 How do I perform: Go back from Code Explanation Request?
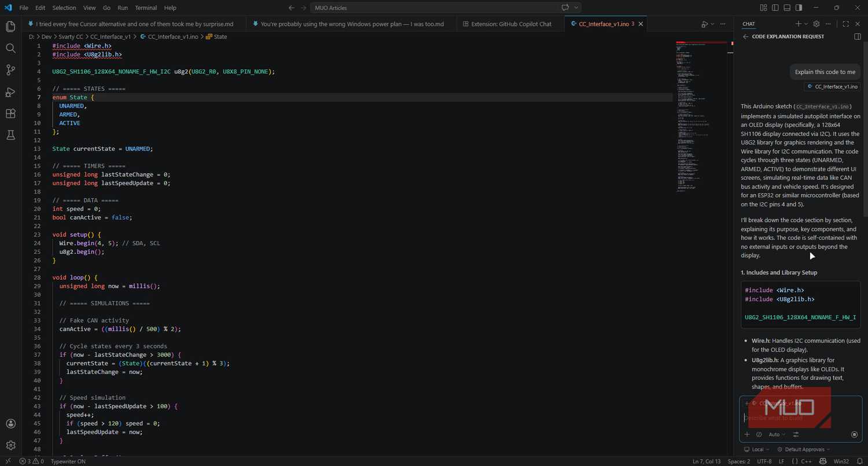[745, 36]
